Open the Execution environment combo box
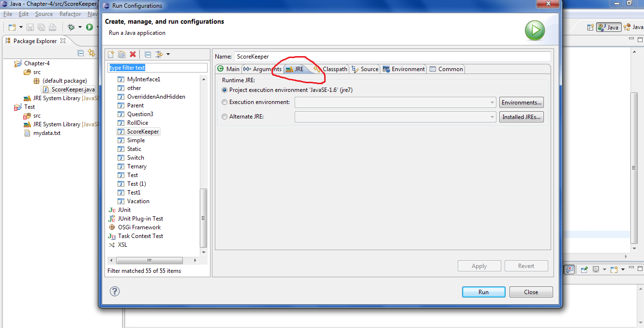This screenshot has width=644, height=328. point(395,103)
